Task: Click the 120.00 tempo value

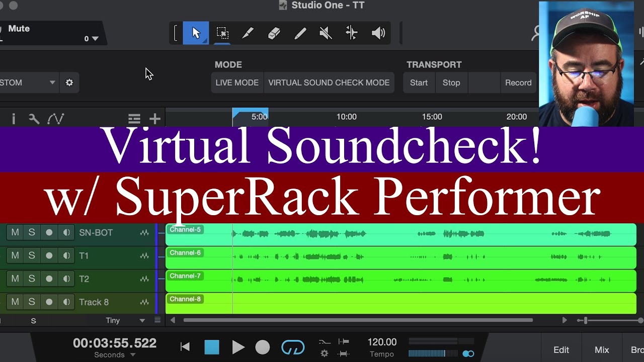Action: coord(382,342)
